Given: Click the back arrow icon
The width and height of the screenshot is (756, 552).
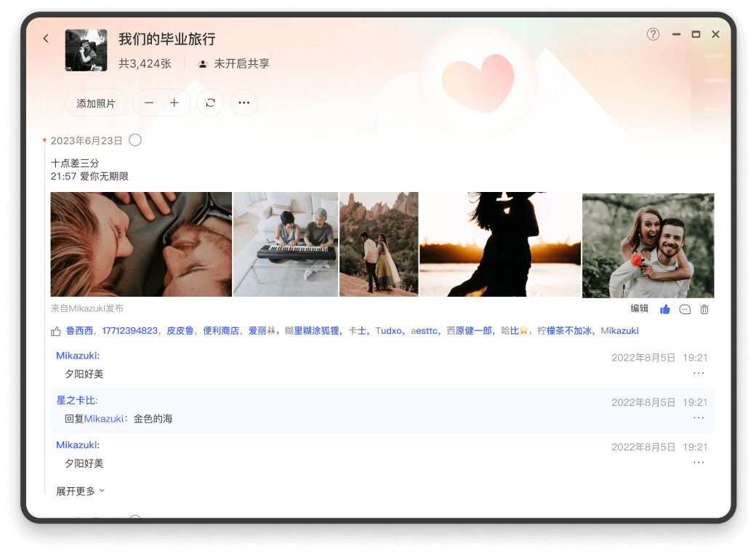Looking at the screenshot, I should (x=46, y=39).
